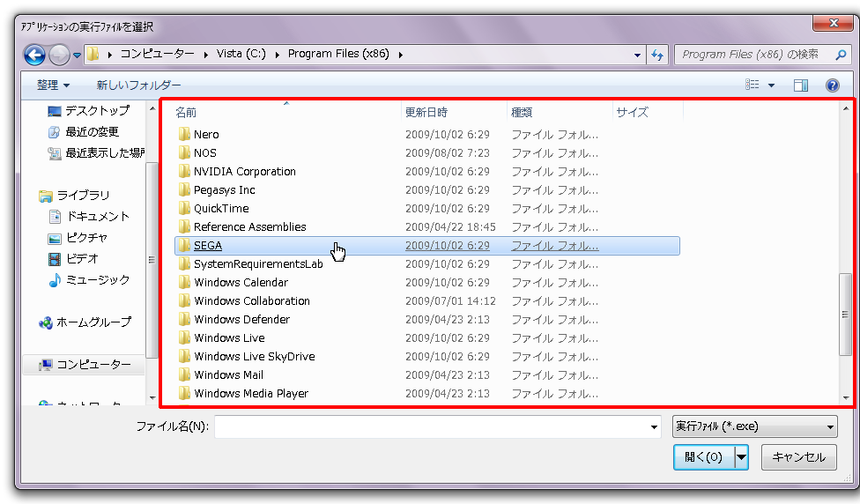Viewport: 860px width, 504px height.
Task: Select ライブラリ in the navigation pane
Action: pos(75,196)
